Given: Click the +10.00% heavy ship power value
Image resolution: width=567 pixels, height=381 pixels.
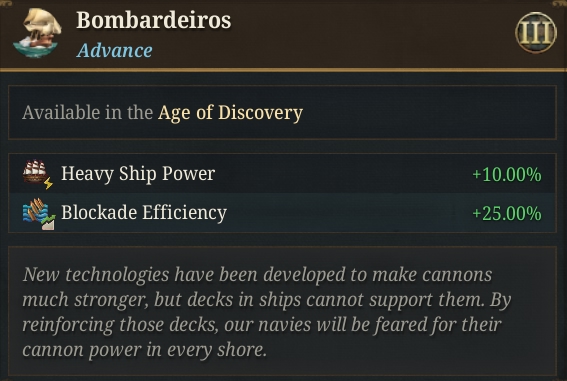Looking at the screenshot, I should [x=507, y=175].
